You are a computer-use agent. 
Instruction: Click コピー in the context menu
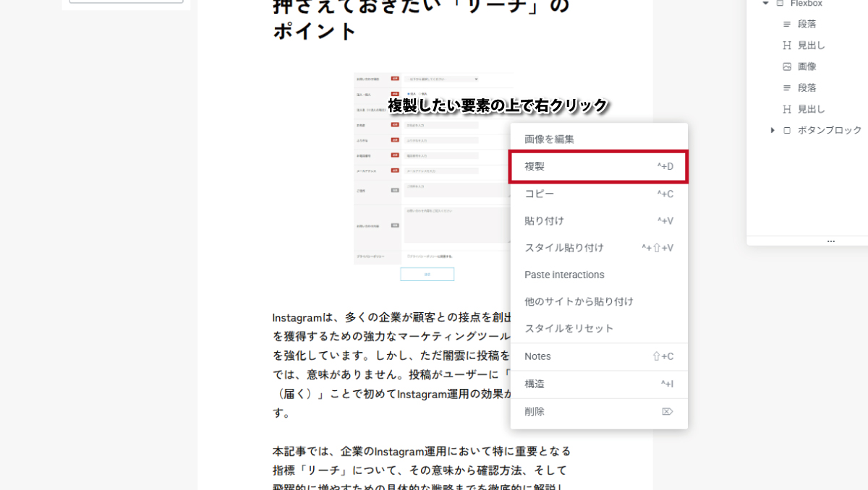click(540, 194)
